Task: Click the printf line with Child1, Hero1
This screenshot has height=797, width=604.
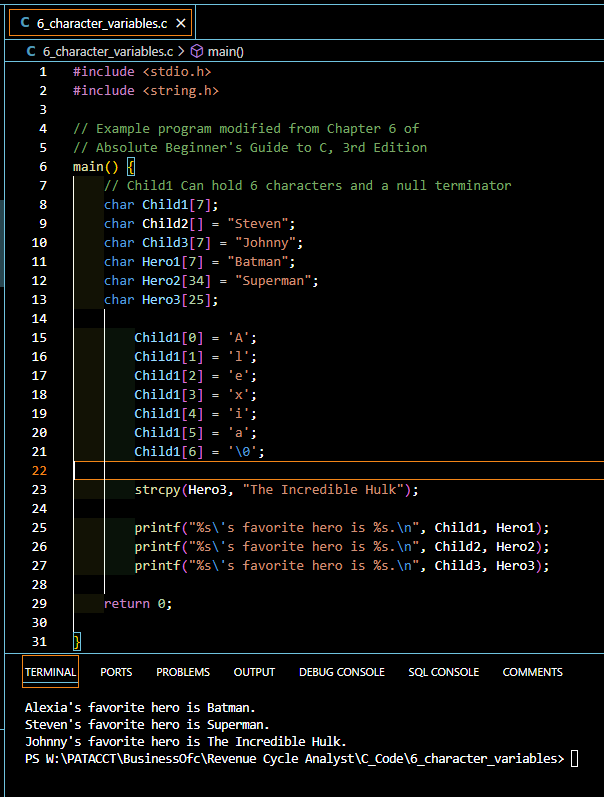Action: click(x=342, y=528)
